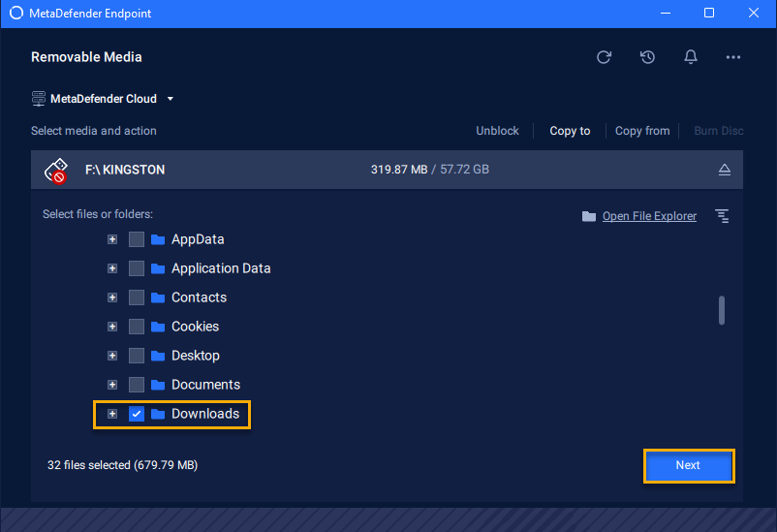Click the refresh icon in Removable Media header
The width and height of the screenshot is (777, 532).
point(604,57)
